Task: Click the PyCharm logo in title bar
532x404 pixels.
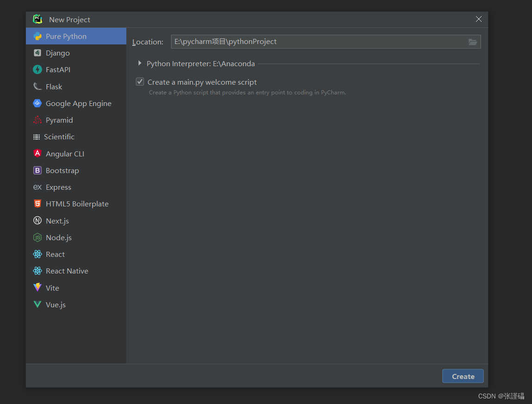Action: [x=37, y=19]
